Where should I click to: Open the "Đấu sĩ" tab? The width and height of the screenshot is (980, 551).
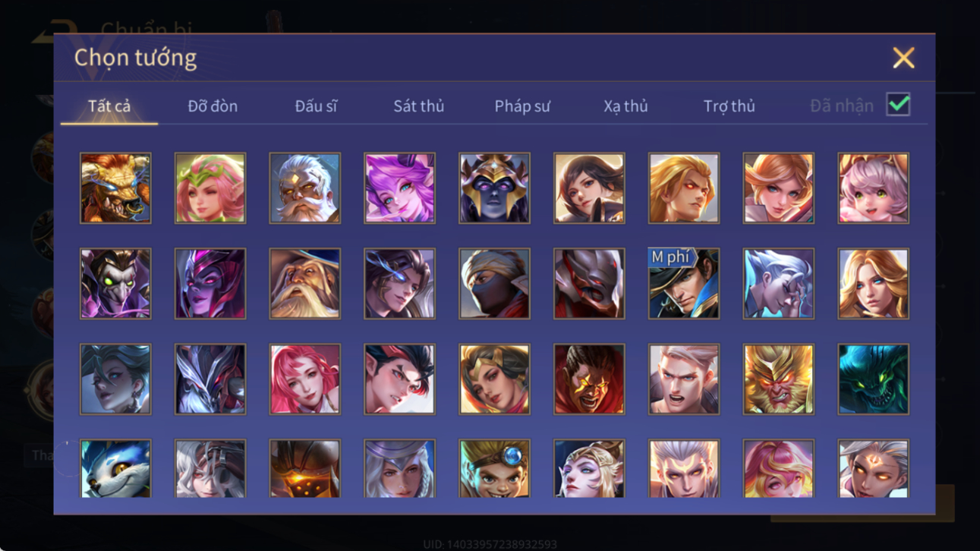coord(316,106)
